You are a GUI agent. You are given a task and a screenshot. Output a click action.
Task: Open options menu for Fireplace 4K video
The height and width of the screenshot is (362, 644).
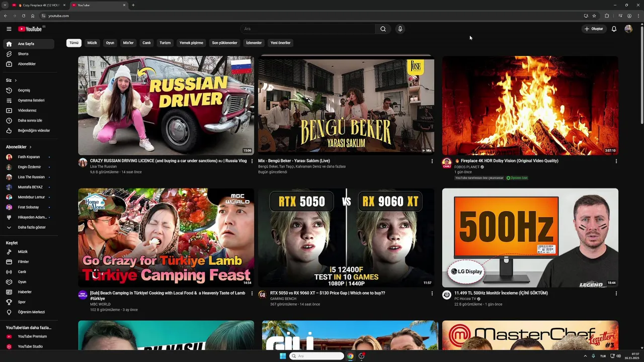click(616, 161)
